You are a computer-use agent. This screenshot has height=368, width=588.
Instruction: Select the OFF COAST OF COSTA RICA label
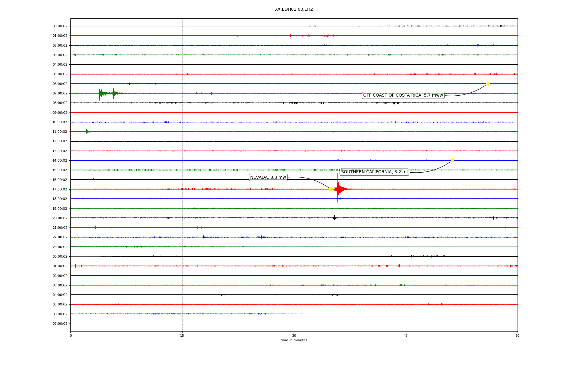[403, 95]
